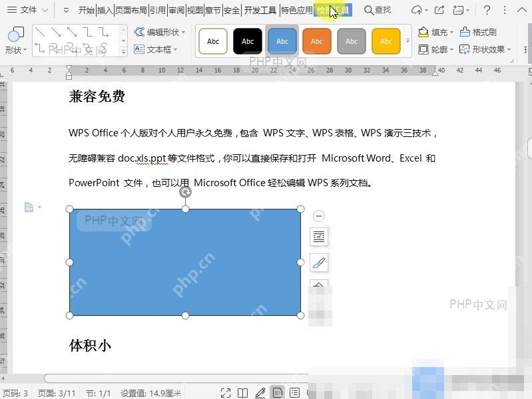532x399 pixels.
Task: Switch to reading mode book icon
Action: click(x=242, y=393)
